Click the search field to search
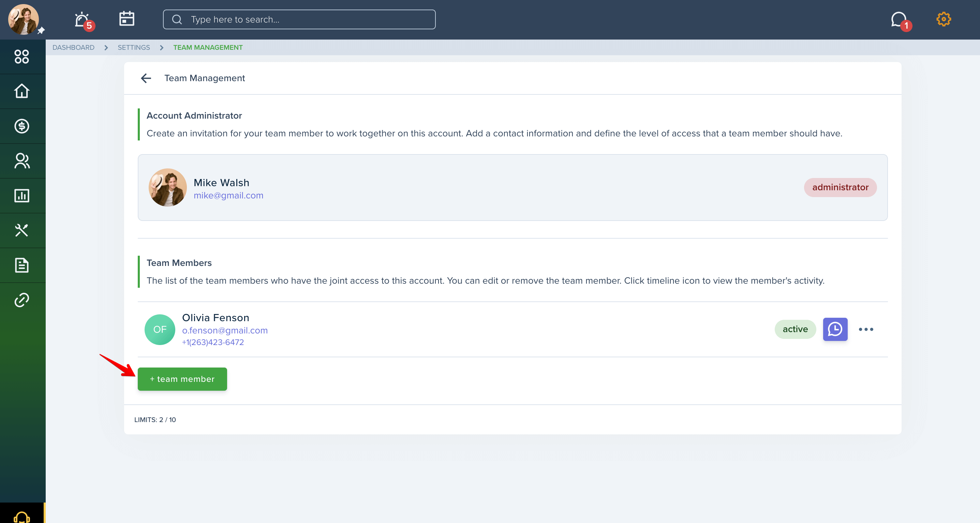The image size is (980, 523). [299, 19]
